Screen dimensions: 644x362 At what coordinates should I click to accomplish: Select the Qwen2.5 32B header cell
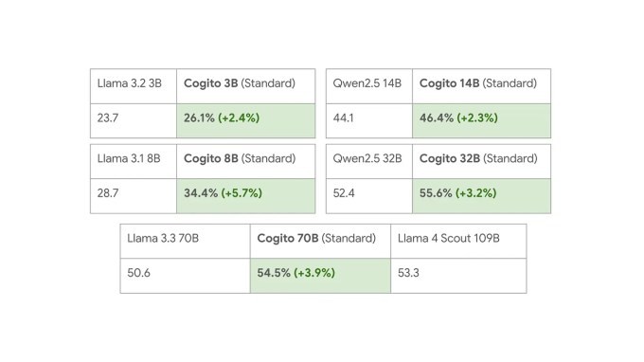369,161
